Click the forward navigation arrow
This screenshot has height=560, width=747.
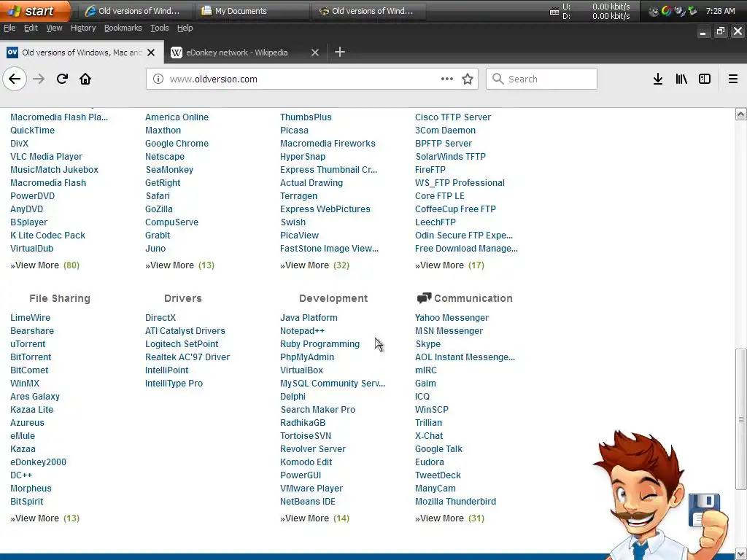point(39,79)
